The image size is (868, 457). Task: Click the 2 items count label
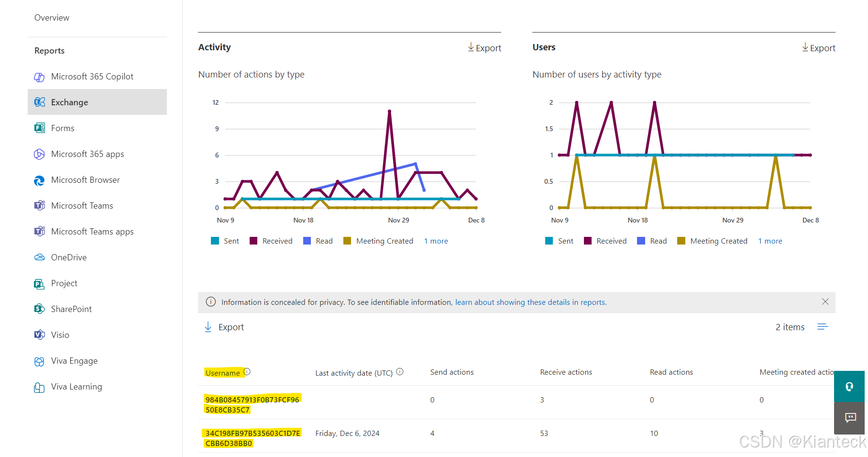[x=790, y=327]
